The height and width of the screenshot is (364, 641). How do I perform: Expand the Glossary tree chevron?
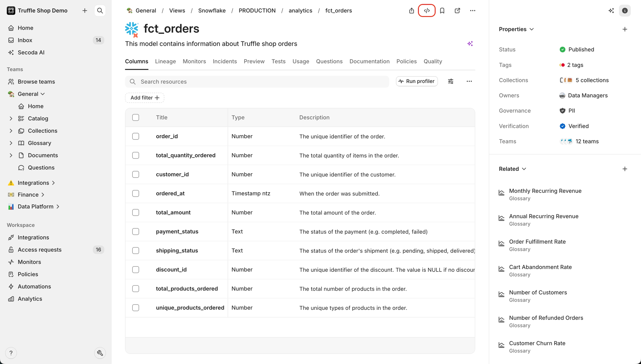point(11,143)
